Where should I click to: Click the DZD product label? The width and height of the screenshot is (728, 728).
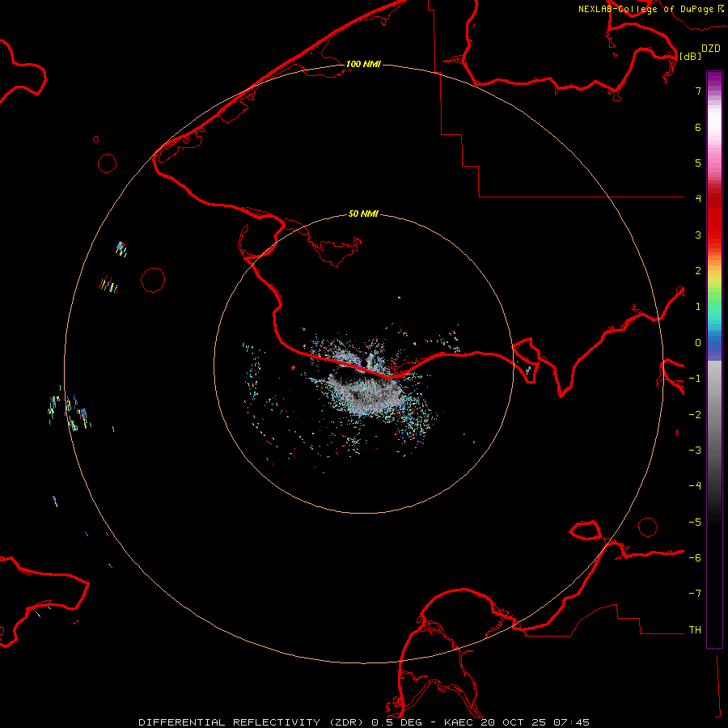point(711,49)
